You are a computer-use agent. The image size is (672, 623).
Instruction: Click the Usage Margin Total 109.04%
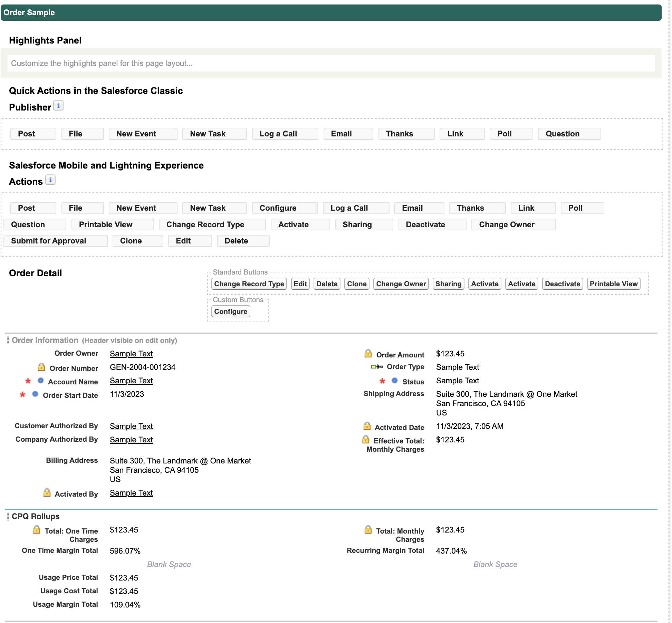pos(125,605)
